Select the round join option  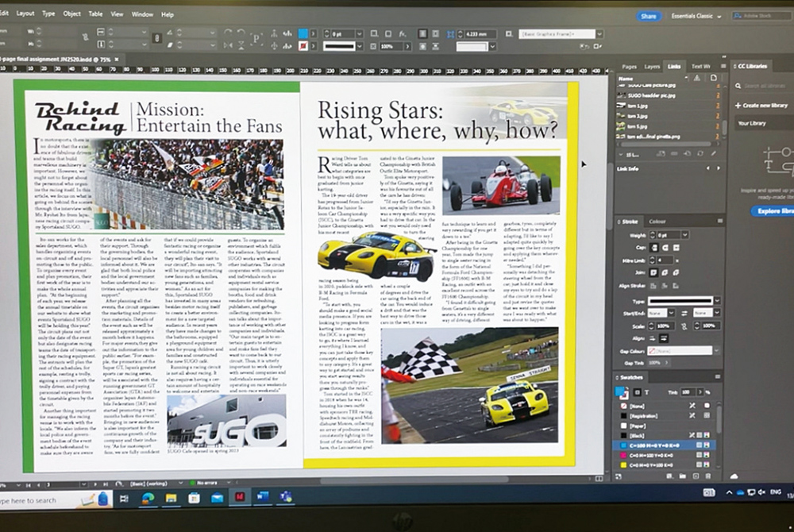click(665, 272)
